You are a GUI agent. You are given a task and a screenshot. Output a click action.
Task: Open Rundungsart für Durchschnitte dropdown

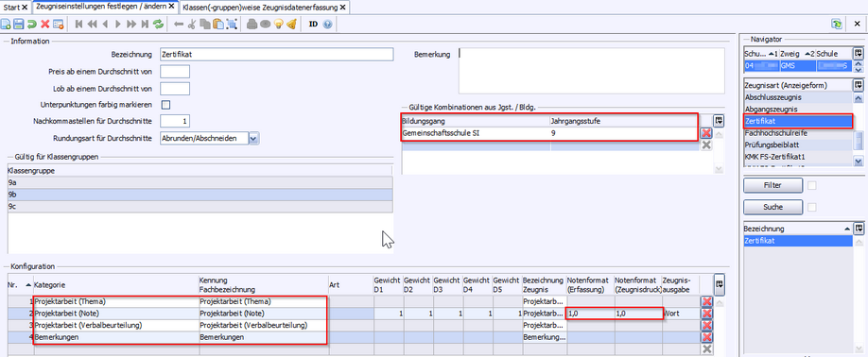[253, 138]
